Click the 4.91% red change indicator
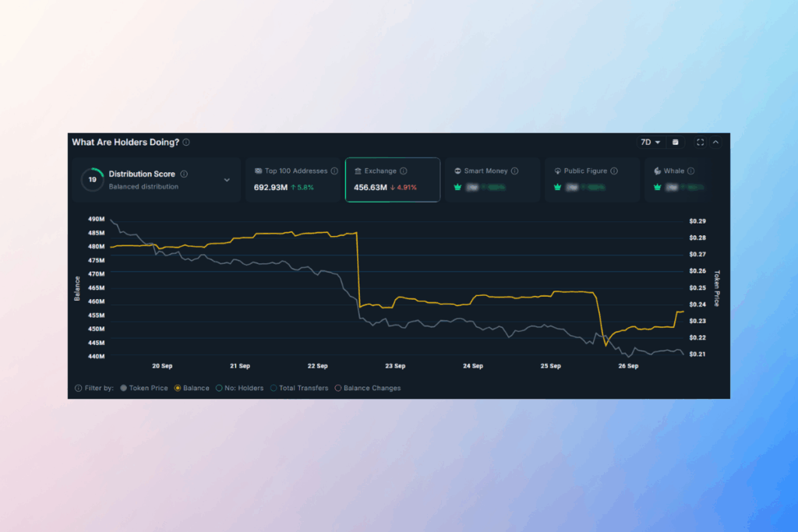The height and width of the screenshot is (532, 798). click(405, 186)
